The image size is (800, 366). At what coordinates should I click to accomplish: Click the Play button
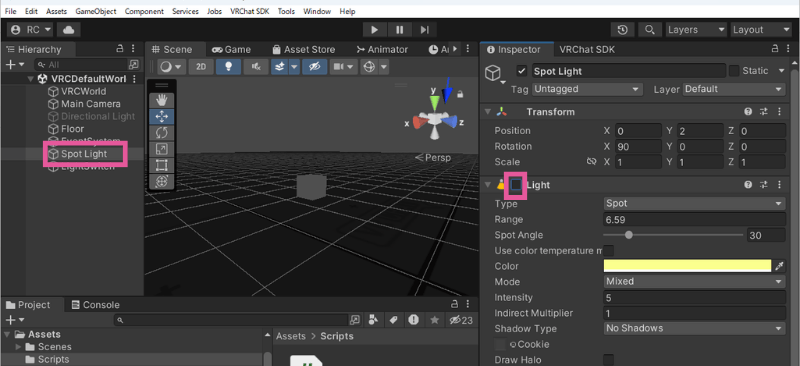point(374,30)
